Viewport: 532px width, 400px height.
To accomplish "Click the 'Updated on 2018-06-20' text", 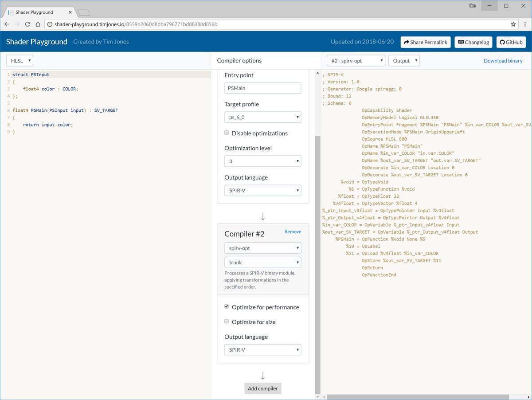I will pos(362,42).
